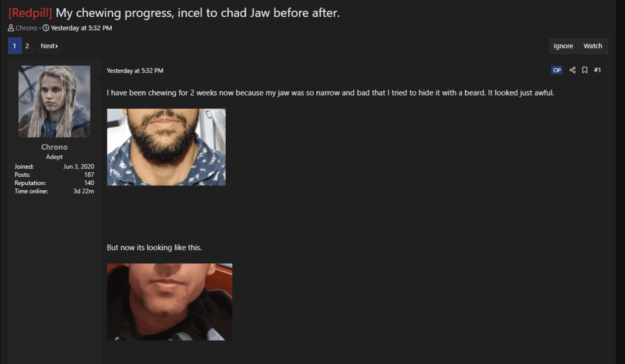The height and width of the screenshot is (364, 625).
Task: Open the bearded before photo
Action: pos(166,147)
